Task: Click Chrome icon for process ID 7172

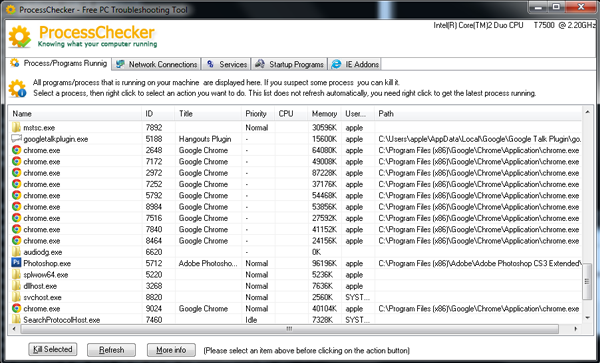Action: coord(16,161)
